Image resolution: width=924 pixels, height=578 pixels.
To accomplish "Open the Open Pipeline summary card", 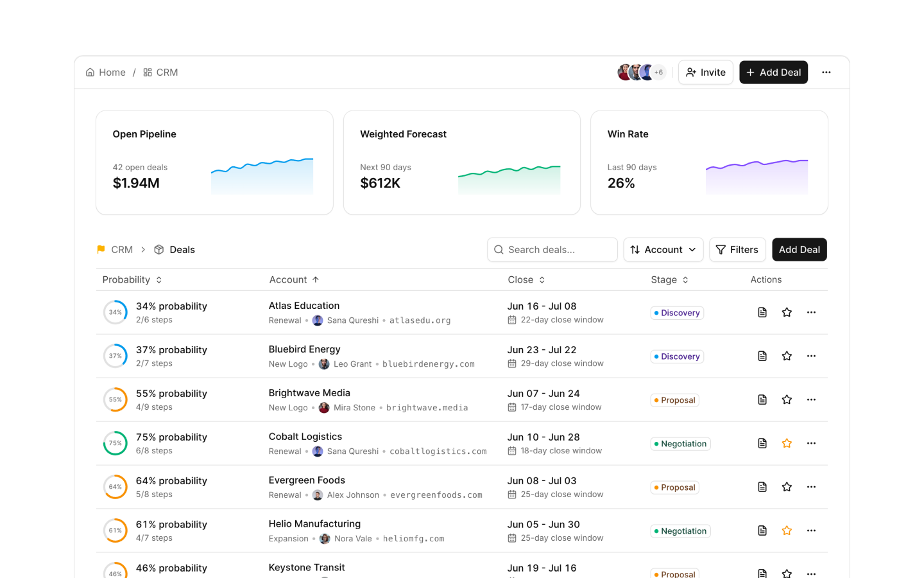I will (x=214, y=162).
